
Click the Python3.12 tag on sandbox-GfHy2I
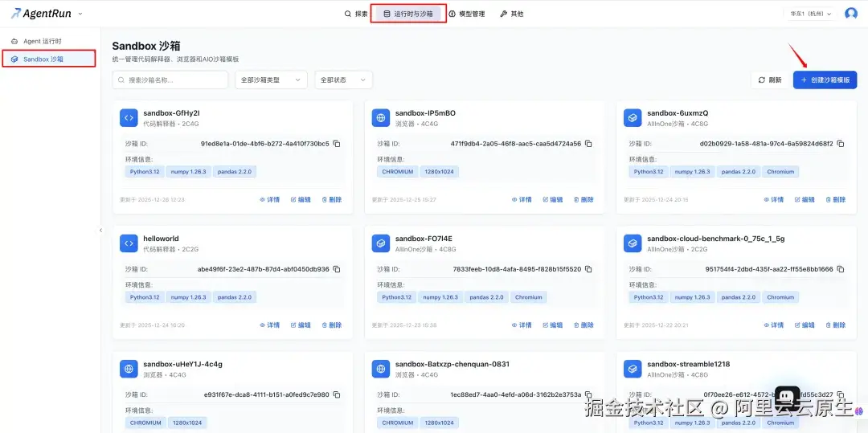point(145,171)
